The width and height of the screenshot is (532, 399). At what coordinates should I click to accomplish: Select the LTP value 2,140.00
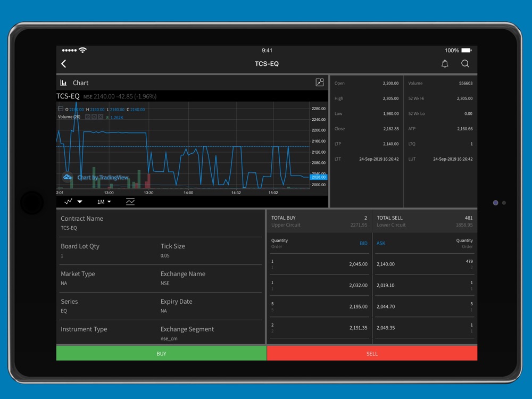[x=391, y=144]
